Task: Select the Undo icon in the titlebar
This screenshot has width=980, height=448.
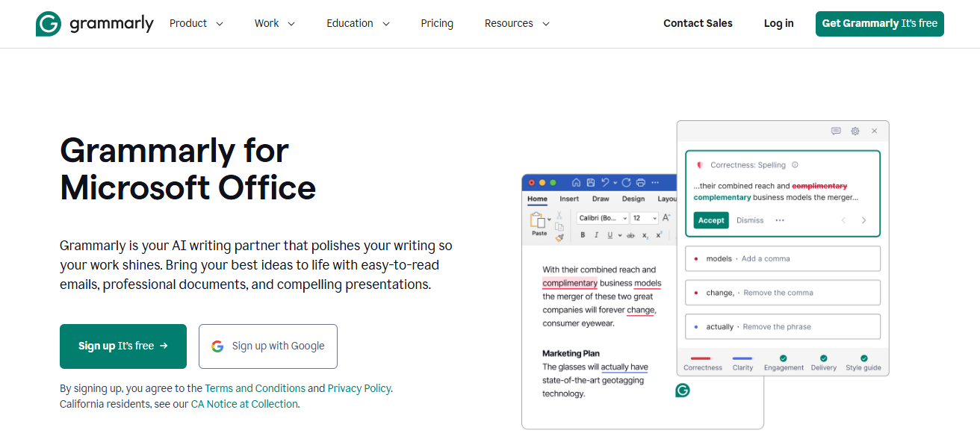Action: pos(607,182)
